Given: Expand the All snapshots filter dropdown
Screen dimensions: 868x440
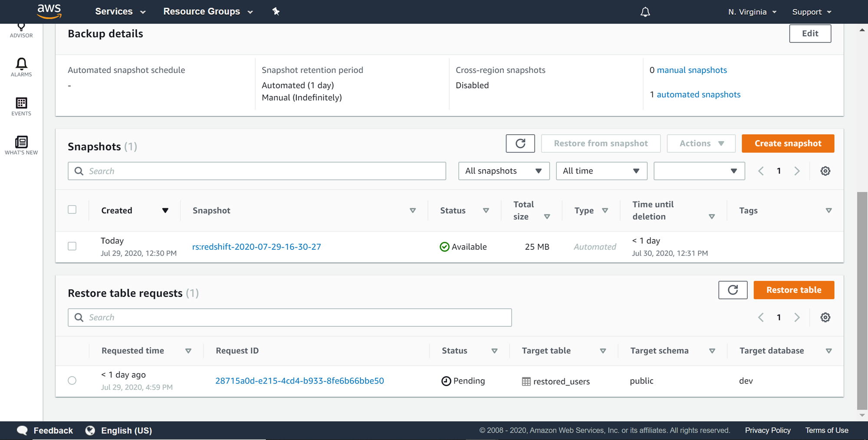Looking at the screenshot, I should click(x=503, y=171).
